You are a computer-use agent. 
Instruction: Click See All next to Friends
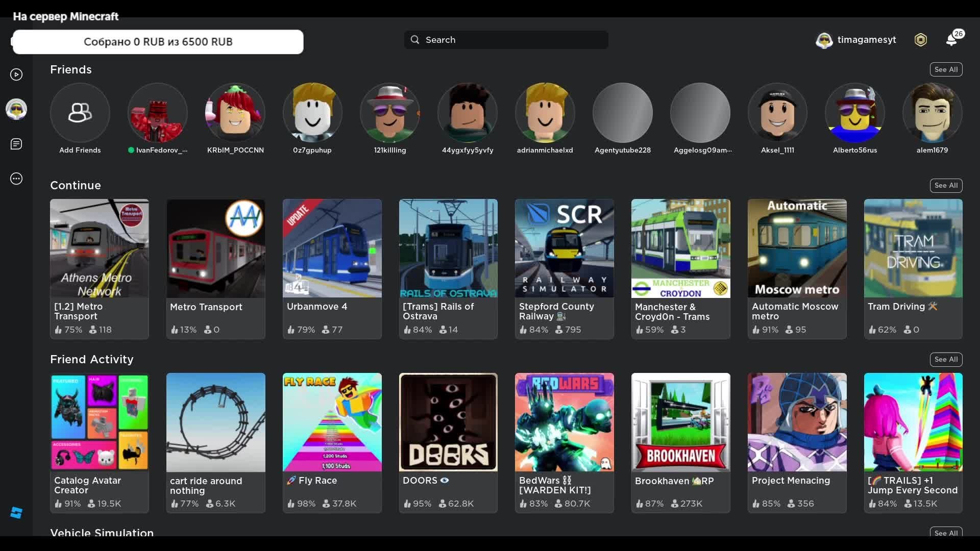tap(945, 69)
